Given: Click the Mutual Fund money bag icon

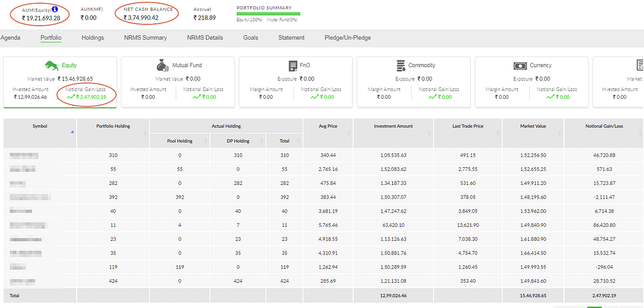Looking at the screenshot, I should pyautogui.click(x=162, y=65).
